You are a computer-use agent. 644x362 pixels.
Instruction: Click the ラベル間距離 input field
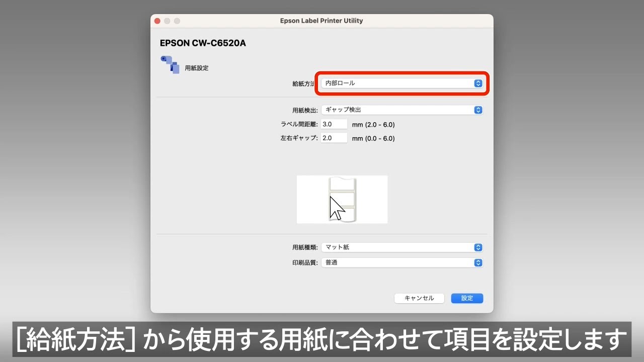coord(334,124)
